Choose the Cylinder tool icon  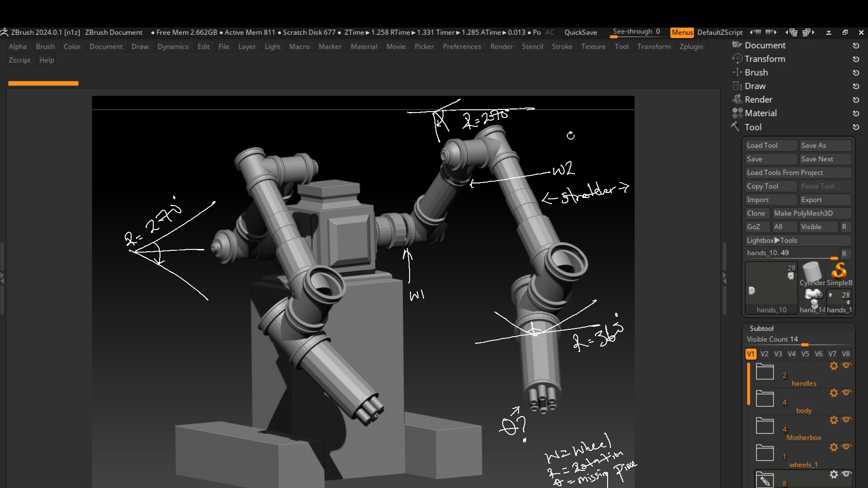pos(812,272)
